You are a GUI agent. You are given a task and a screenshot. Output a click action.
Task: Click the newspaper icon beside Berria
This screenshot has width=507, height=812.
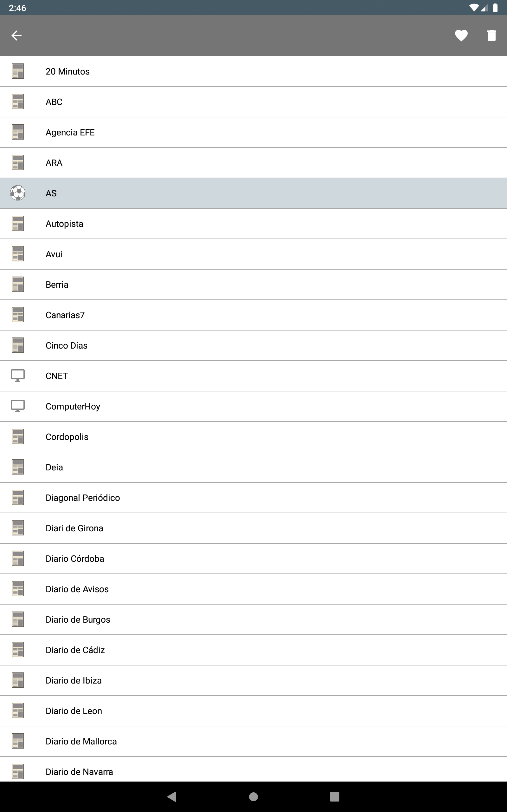pyautogui.click(x=18, y=284)
